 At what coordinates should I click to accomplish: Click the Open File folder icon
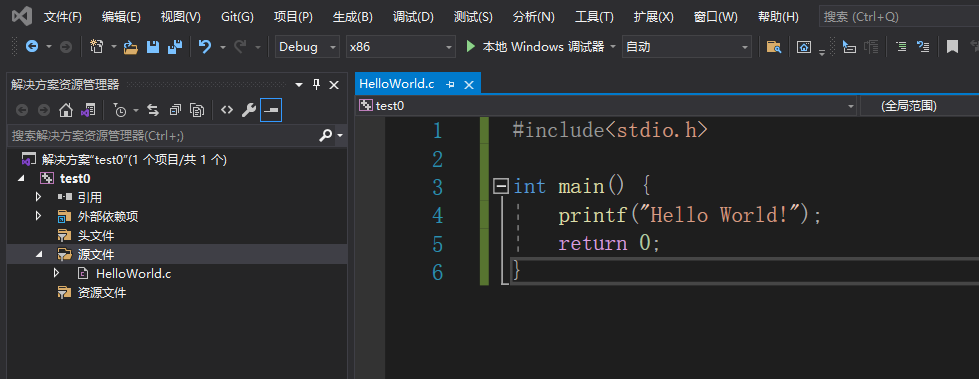(130, 47)
